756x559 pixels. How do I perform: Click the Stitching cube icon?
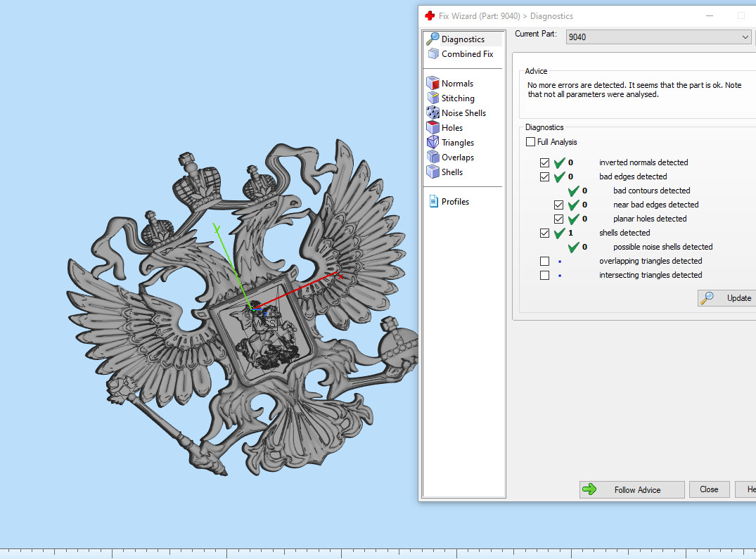point(433,98)
